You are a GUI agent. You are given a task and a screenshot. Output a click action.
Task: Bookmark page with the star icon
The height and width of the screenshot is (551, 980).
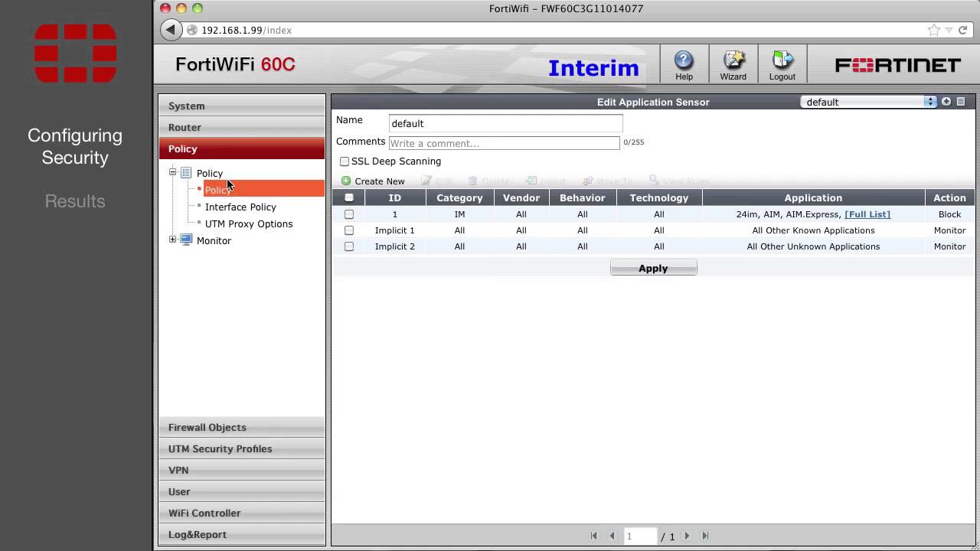coord(933,30)
